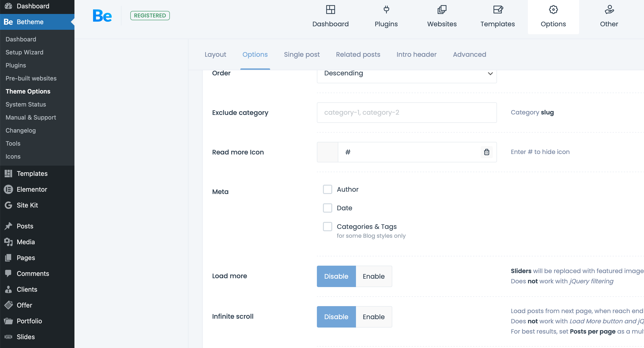Click the Exclude category input field
This screenshot has height=348, width=644.
point(406,113)
